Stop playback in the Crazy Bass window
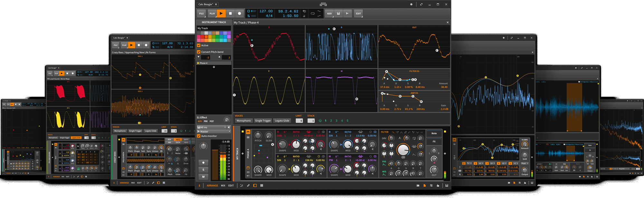644x198 pixels. [139, 45]
